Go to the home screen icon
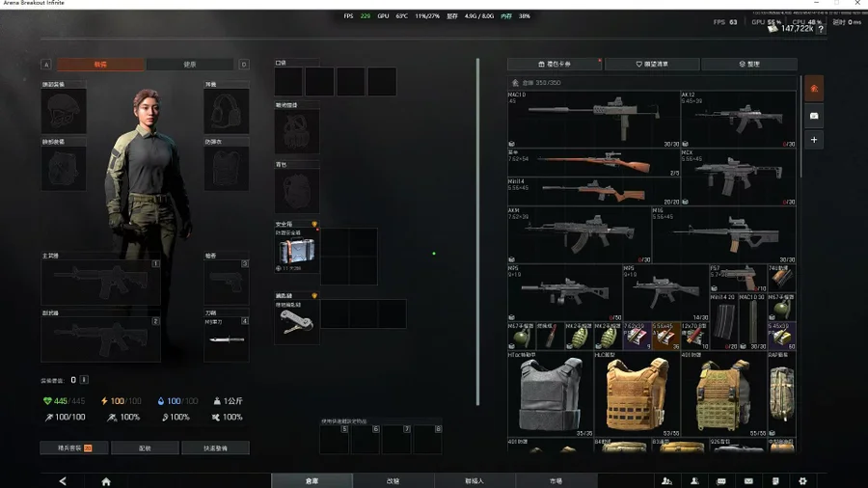868x488 pixels. coord(106,481)
